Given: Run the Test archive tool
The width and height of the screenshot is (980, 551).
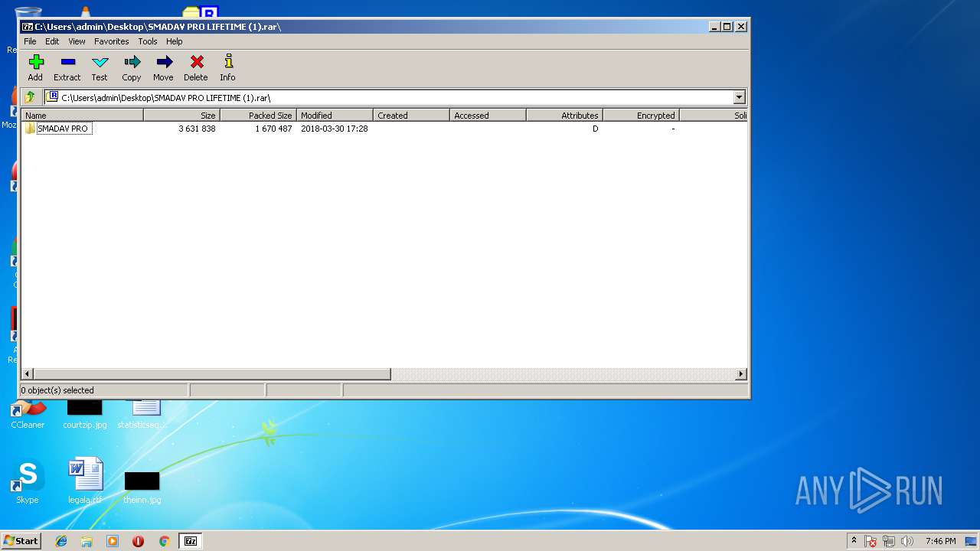Looking at the screenshot, I should (100, 67).
